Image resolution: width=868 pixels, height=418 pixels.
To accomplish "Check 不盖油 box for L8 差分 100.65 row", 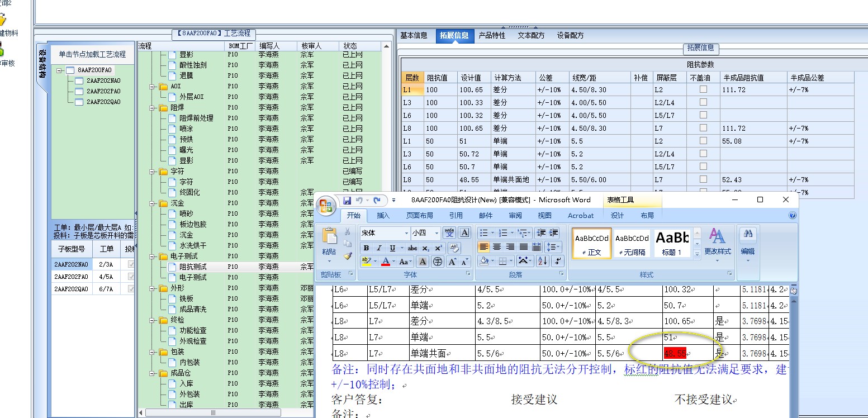I will coord(703,128).
